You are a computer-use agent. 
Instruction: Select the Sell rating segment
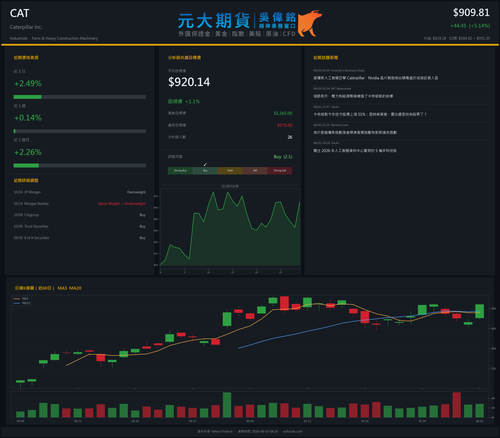point(255,171)
